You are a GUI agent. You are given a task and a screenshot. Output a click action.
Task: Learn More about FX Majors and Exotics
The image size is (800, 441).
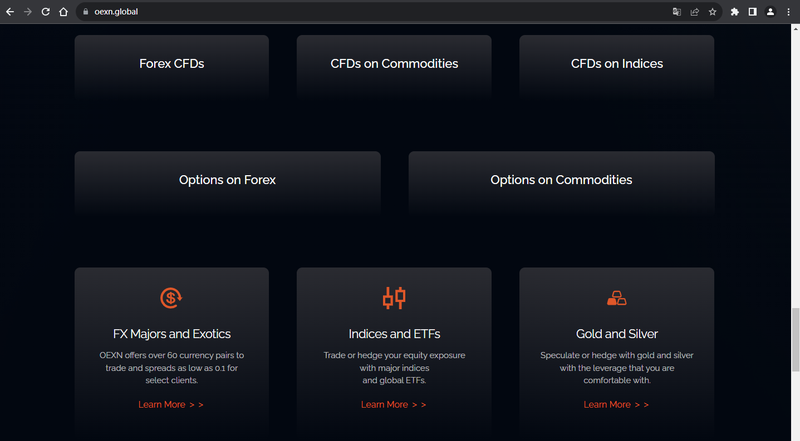[x=171, y=404]
